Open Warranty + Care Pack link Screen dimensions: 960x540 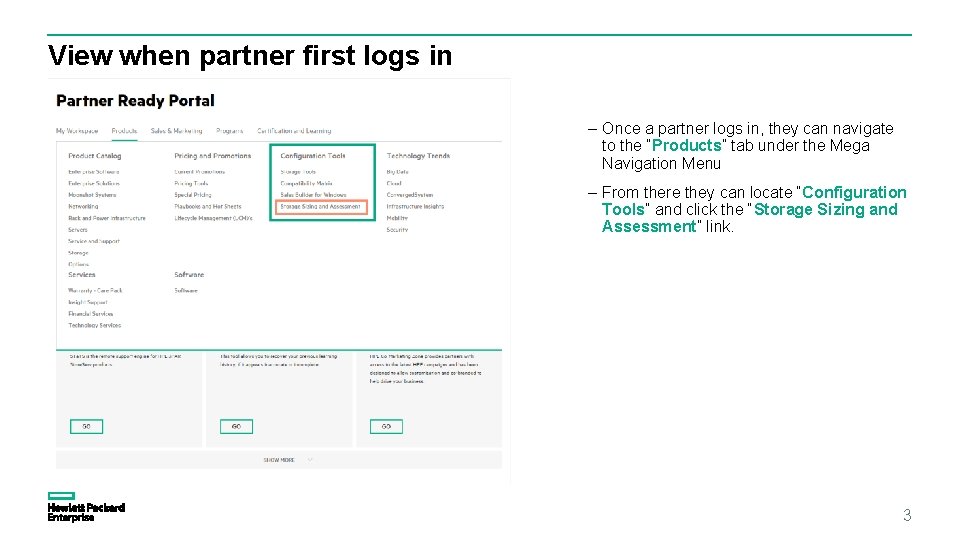[x=95, y=291]
